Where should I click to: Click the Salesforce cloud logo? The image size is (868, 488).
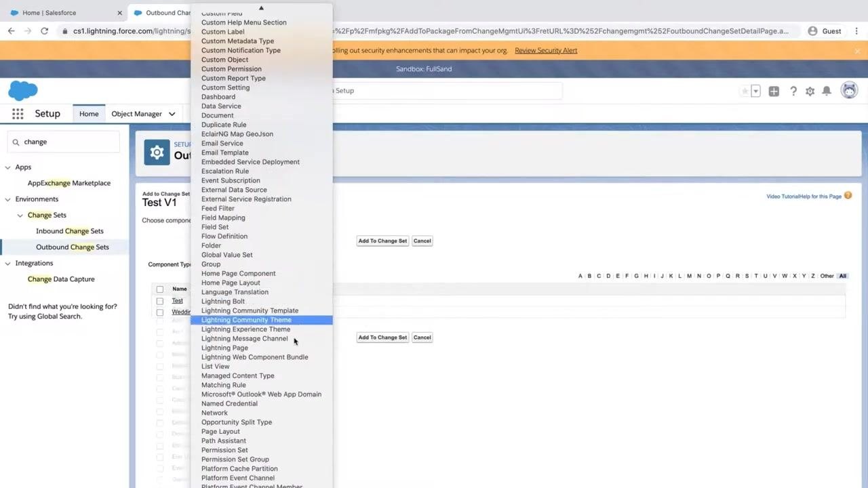[23, 90]
